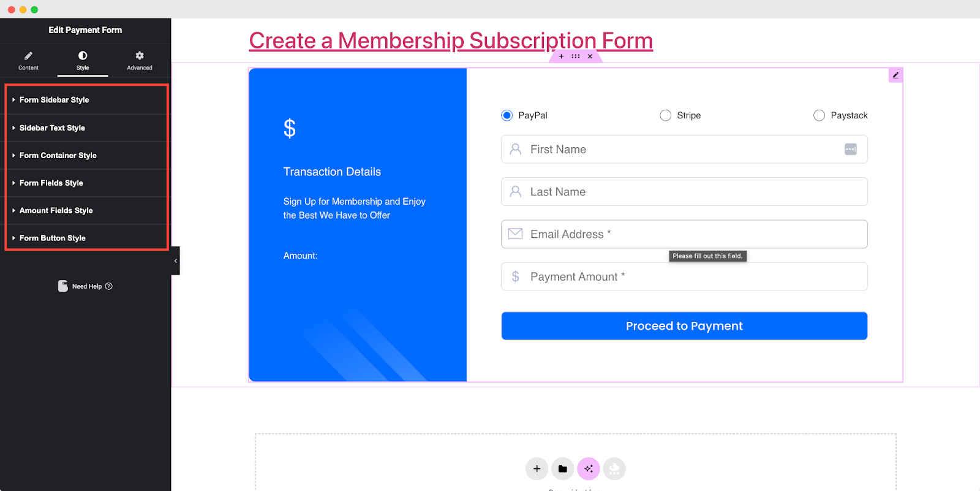Click the Proceed to Payment button
This screenshot has height=491, width=980.
684,325
